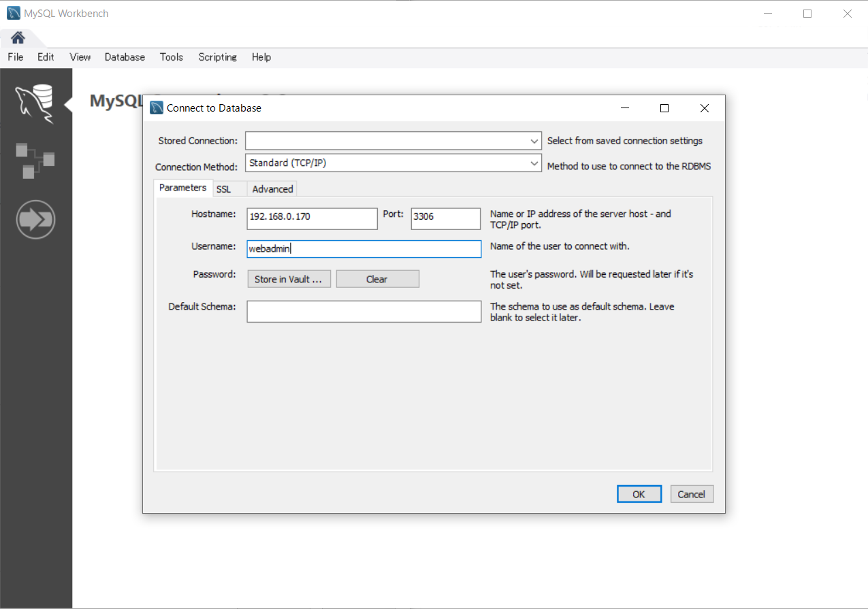Close the Connect to Database dialog
This screenshot has height=609, width=868.
point(705,108)
